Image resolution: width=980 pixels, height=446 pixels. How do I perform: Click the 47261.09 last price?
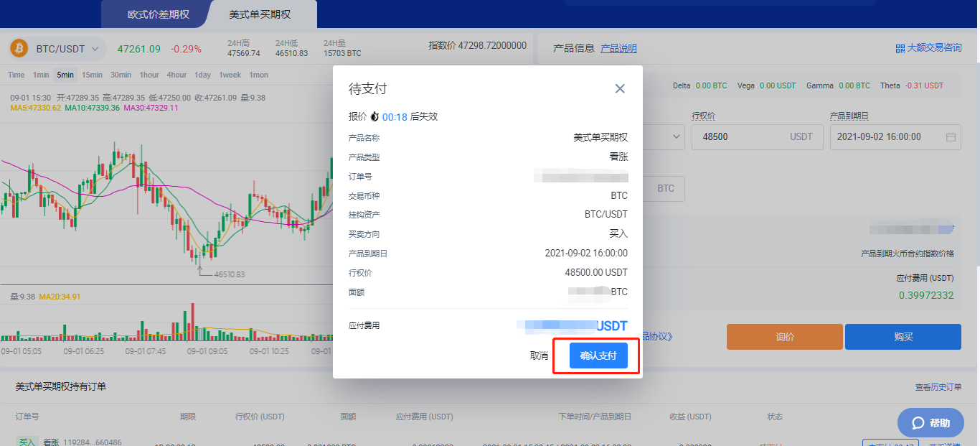(139, 49)
